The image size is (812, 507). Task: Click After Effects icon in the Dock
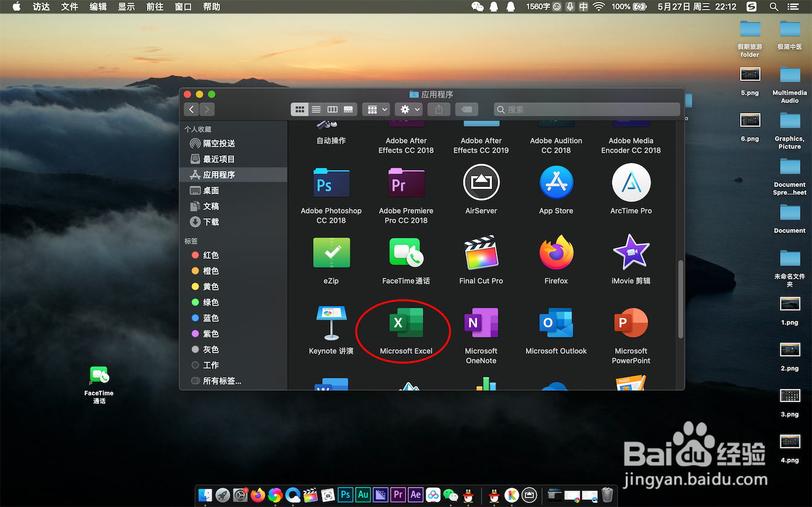(x=415, y=494)
